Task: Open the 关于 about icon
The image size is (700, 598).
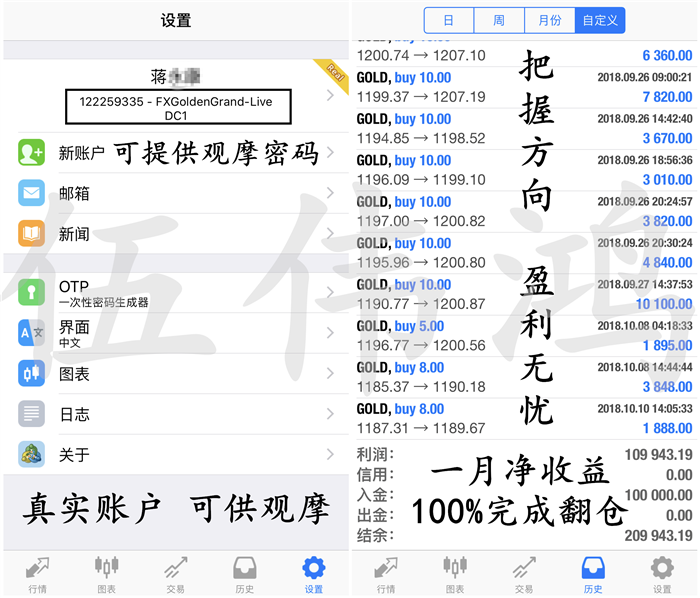Action: pos(31,454)
